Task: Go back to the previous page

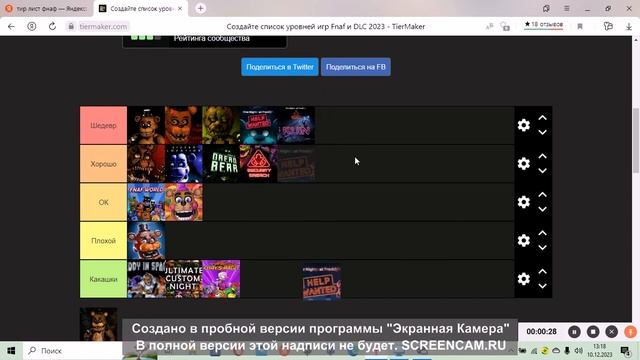Action: click(11, 27)
